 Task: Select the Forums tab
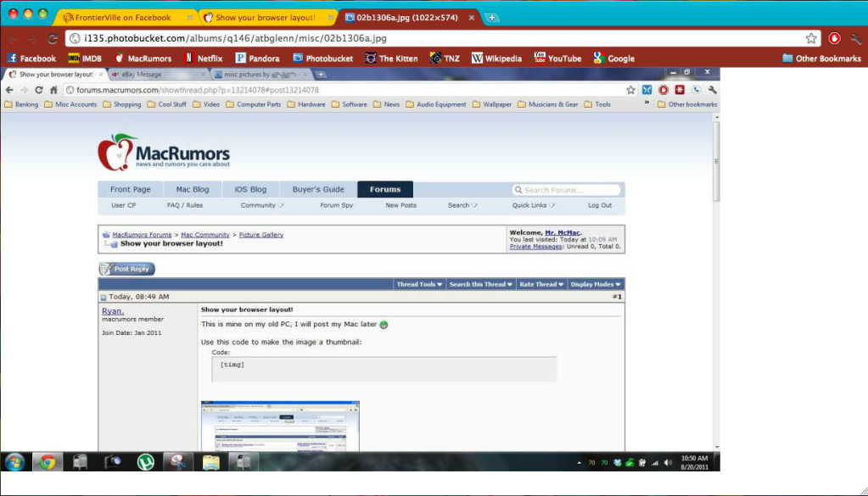point(385,189)
